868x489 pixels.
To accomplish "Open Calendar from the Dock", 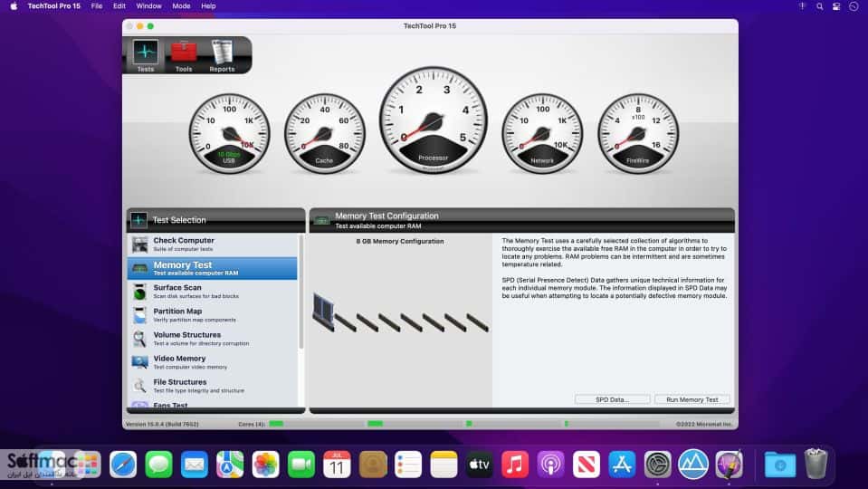I will click(337, 464).
